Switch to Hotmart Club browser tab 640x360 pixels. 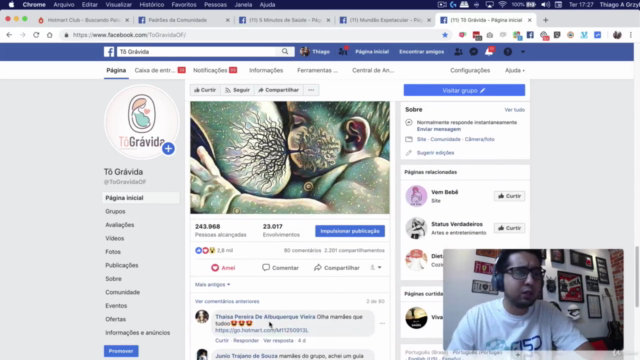coord(83,20)
